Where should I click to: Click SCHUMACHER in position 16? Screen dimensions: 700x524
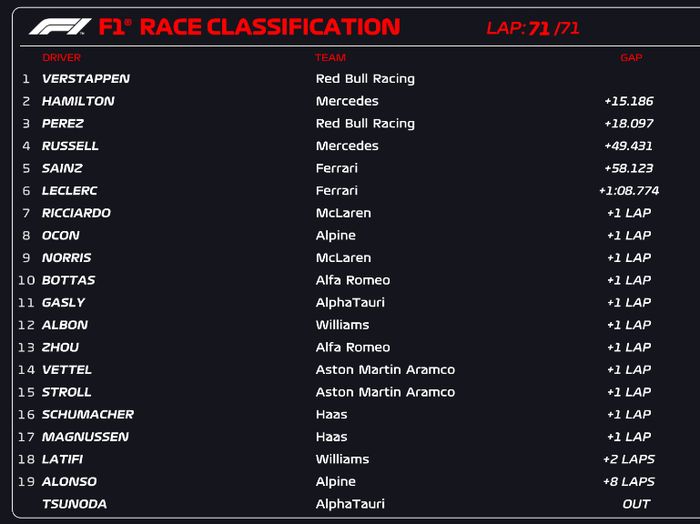88,414
